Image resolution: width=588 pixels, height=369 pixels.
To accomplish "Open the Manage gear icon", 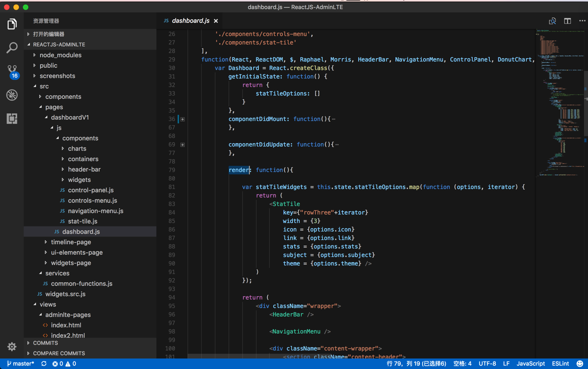I will [x=12, y=347].
